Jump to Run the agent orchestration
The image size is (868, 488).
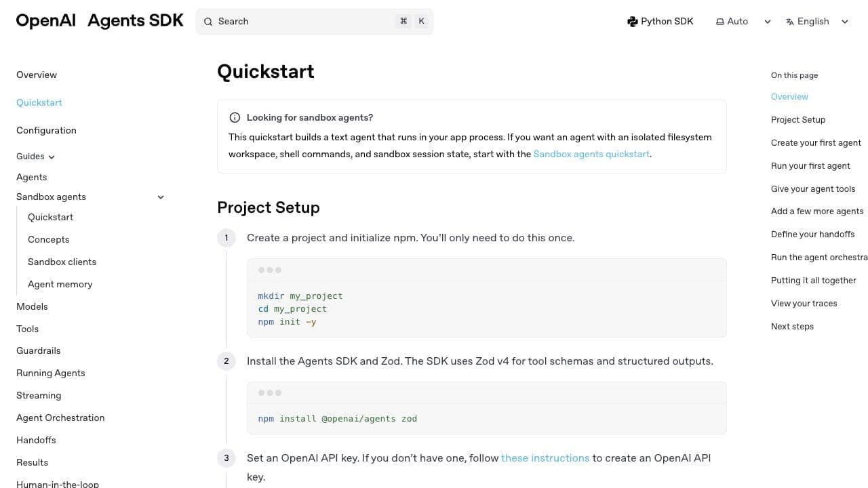coord(819,258)
